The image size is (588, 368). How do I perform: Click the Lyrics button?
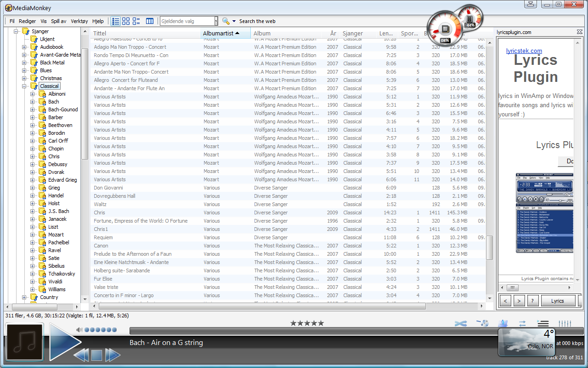click(x=558, y=301)
